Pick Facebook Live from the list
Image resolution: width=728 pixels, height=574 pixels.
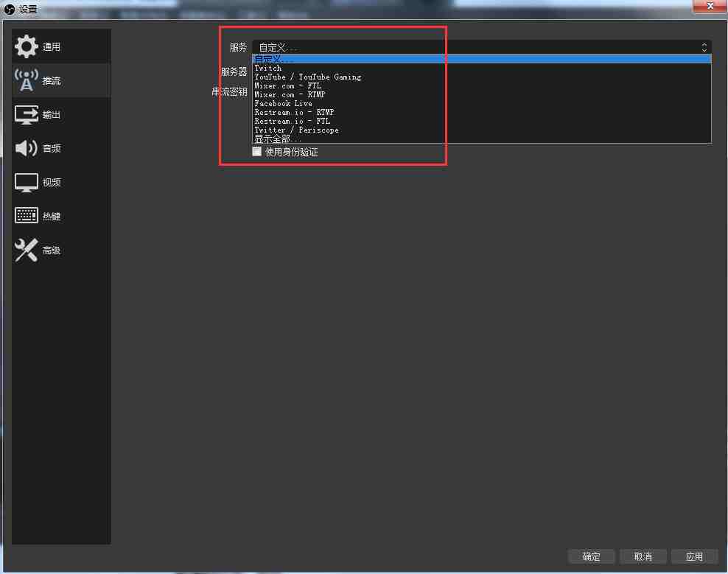(x=481, y=103)
